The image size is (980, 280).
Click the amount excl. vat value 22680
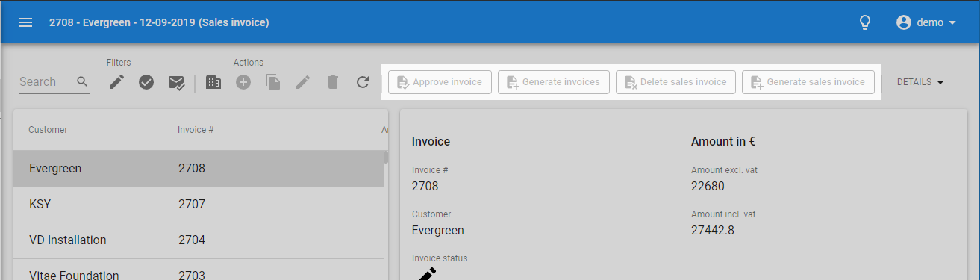click(708, 186)
